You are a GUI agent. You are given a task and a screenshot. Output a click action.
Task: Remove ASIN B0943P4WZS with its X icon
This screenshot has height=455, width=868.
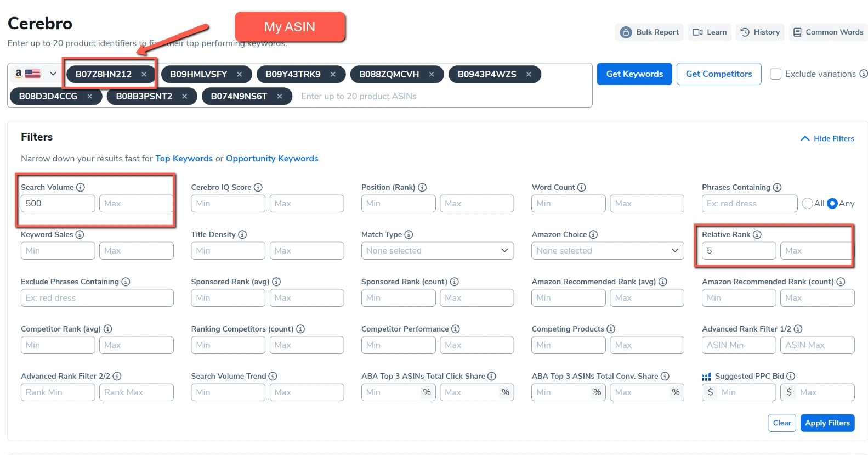[529, 74]
